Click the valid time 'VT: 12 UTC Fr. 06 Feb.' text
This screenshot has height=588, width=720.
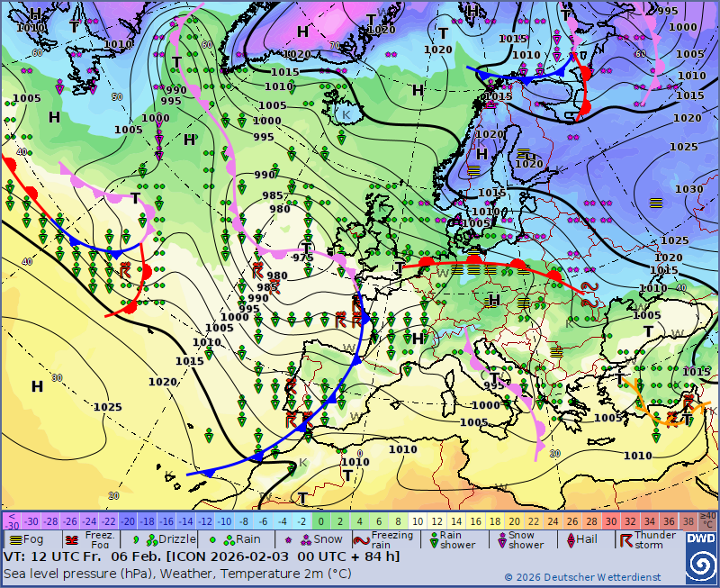click(x=81, y=556)
